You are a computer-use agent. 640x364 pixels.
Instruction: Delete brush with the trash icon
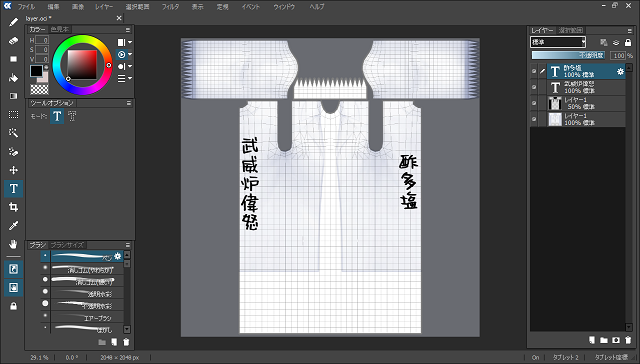point(126,342)
